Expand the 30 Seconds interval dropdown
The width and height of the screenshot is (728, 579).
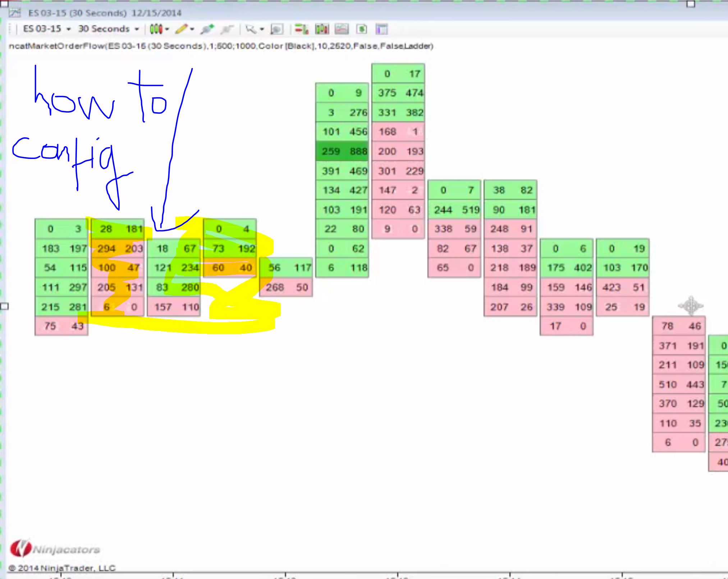[108, 29]
